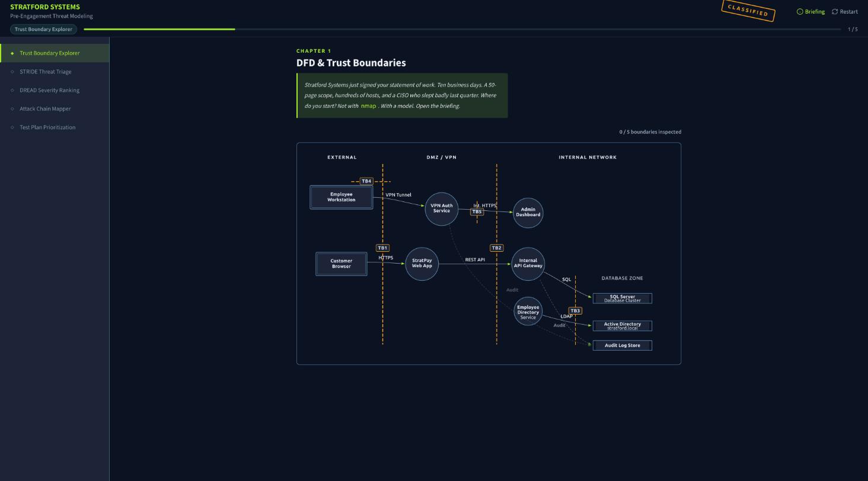Click the Employee Workstation node
This screenshot has width=868, height=481.
342,197
